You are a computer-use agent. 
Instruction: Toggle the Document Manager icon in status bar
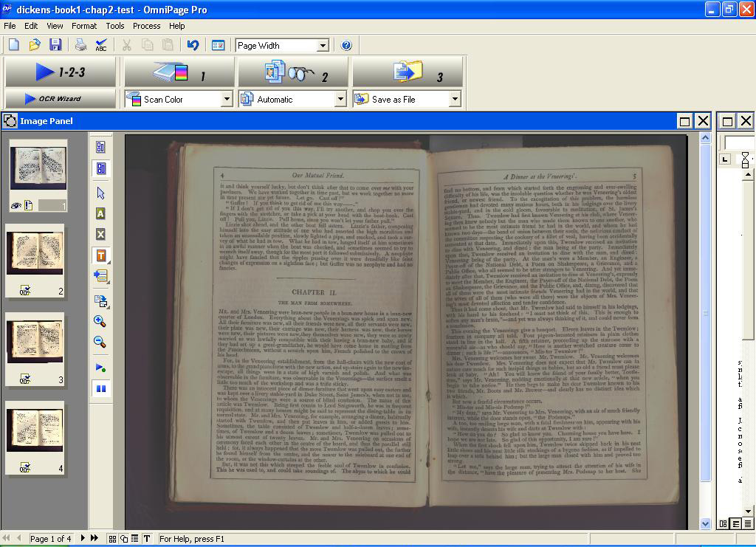click(135, 539)
